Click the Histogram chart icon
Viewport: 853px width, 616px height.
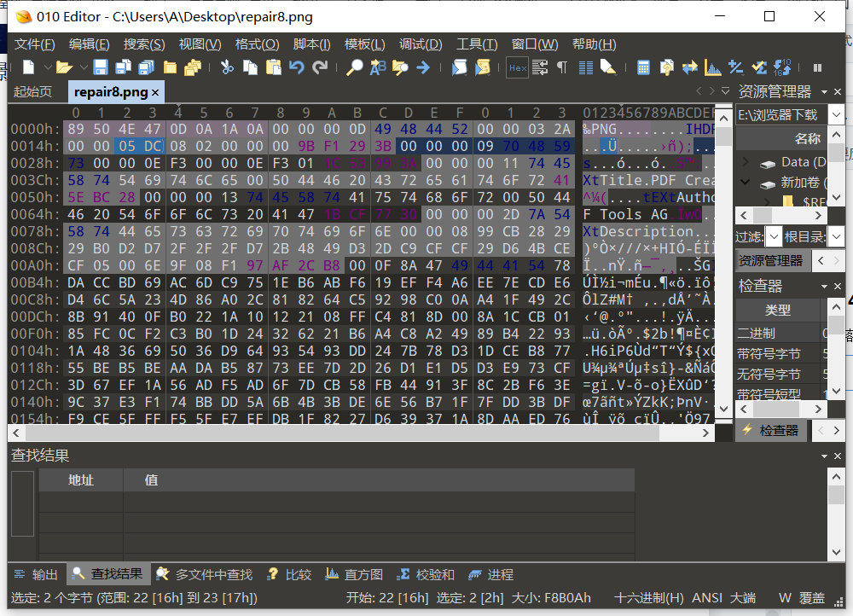click(712, 67)
